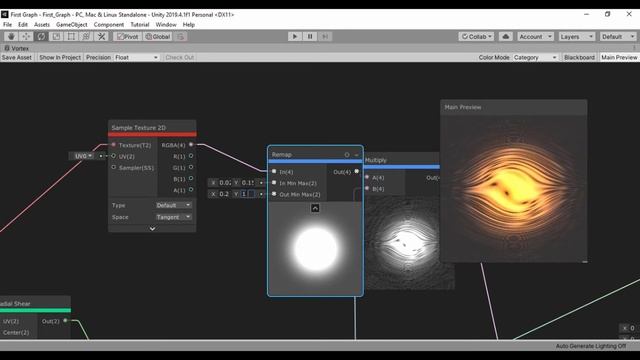Click the Sampler(SS) input port
Image resolution: width=640 pixels, height=360 pixels.
(x=113, y=167)
